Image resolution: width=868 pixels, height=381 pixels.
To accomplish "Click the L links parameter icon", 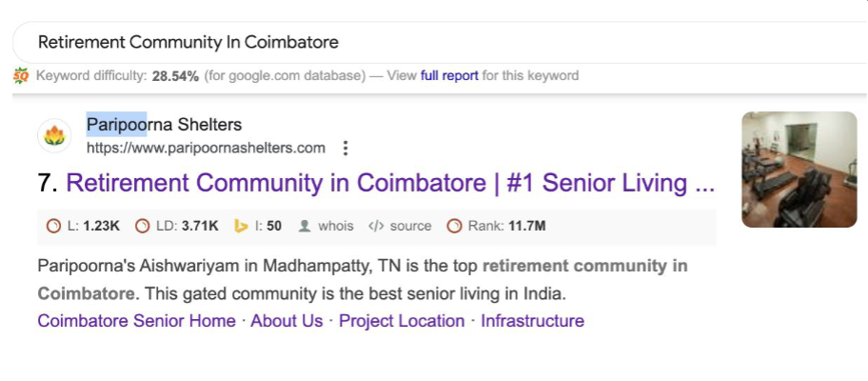I will 53,226.
